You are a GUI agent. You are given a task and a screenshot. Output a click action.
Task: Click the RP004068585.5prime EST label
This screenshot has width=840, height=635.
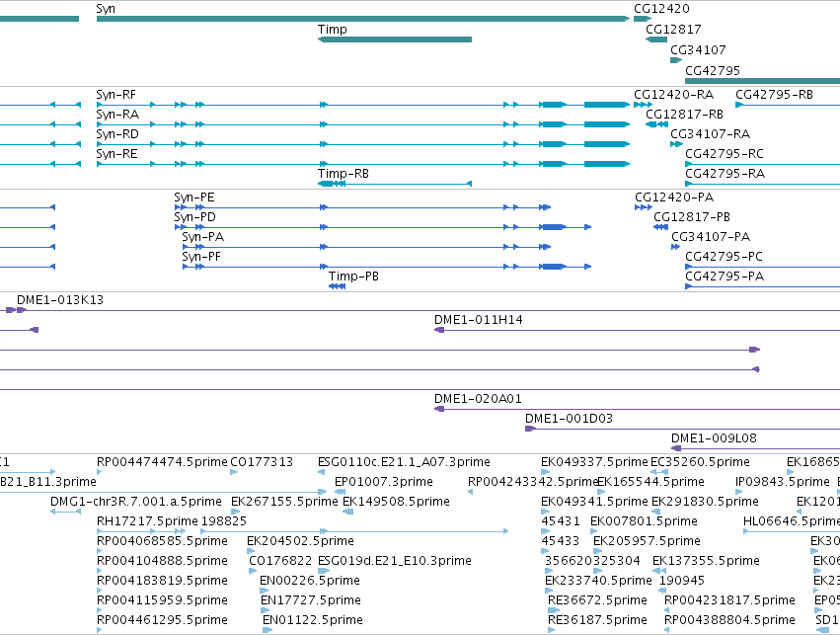tap(162, 541)
